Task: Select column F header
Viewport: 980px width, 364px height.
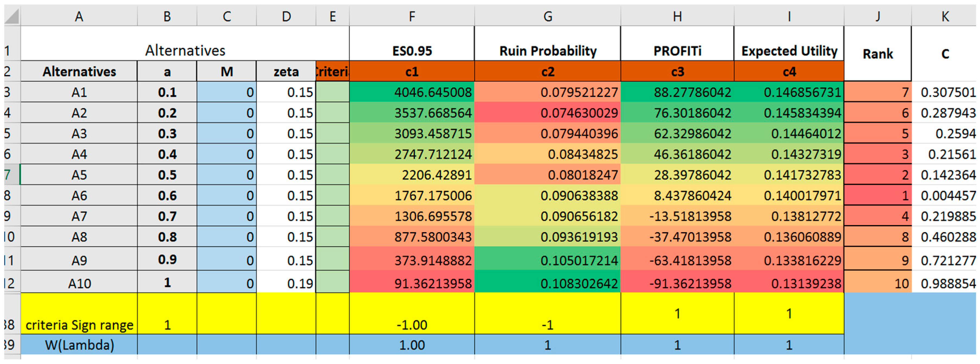Action: (x=412, y=16)
